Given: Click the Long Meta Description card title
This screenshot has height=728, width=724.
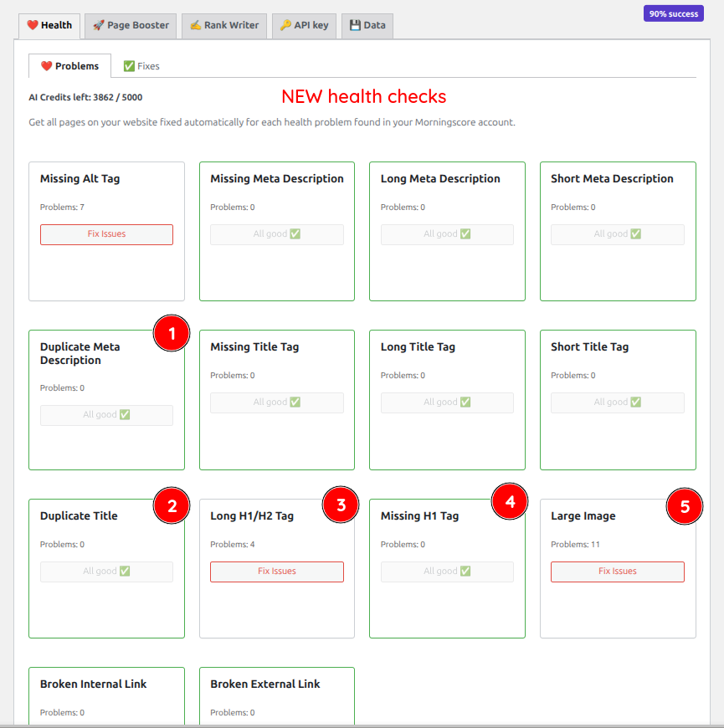Looking at the screenshot, I should 440,179.
